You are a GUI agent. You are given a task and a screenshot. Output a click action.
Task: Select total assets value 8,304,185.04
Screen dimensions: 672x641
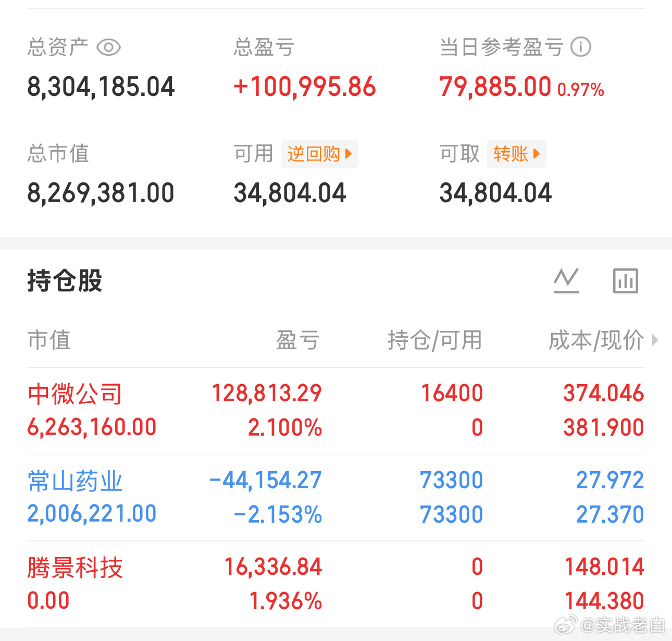click(101, 87)
